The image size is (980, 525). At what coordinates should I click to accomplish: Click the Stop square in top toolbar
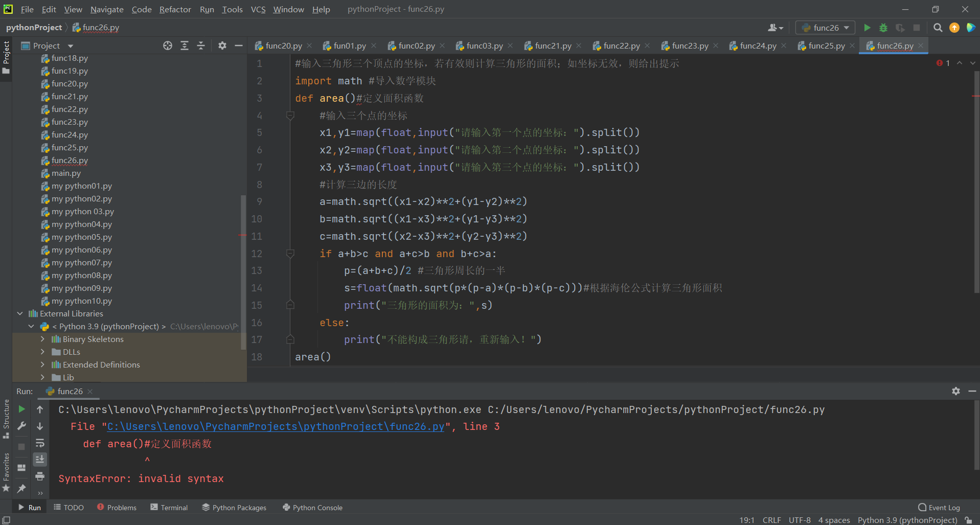pos(917,28)
